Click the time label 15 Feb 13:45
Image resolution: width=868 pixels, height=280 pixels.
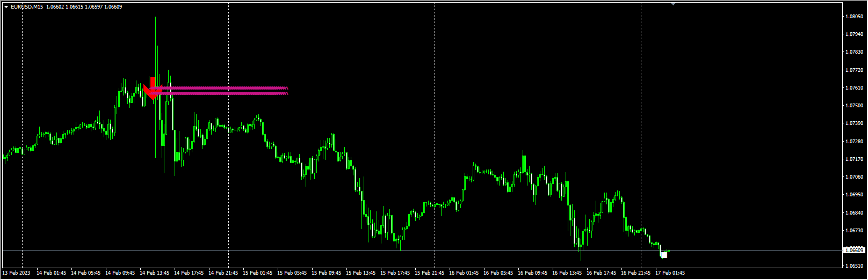361,273
